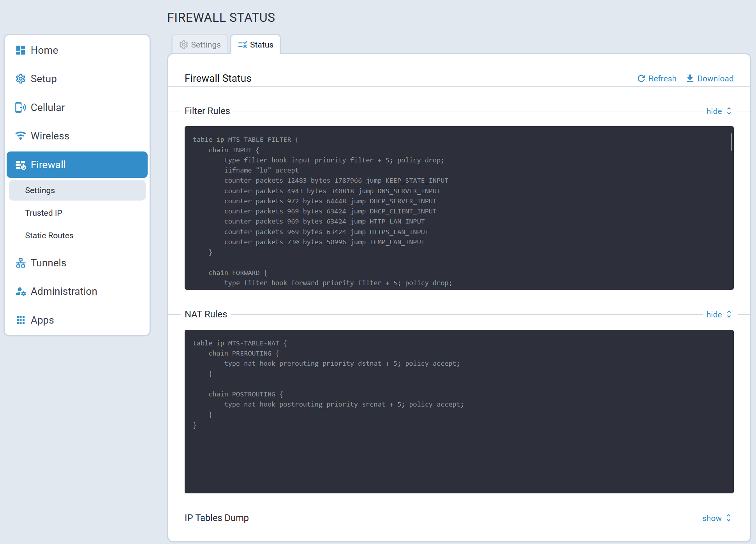This screenshot has height=544, width=756.
Task: Click the Wireless wifi icon
Action: [20, 136]
